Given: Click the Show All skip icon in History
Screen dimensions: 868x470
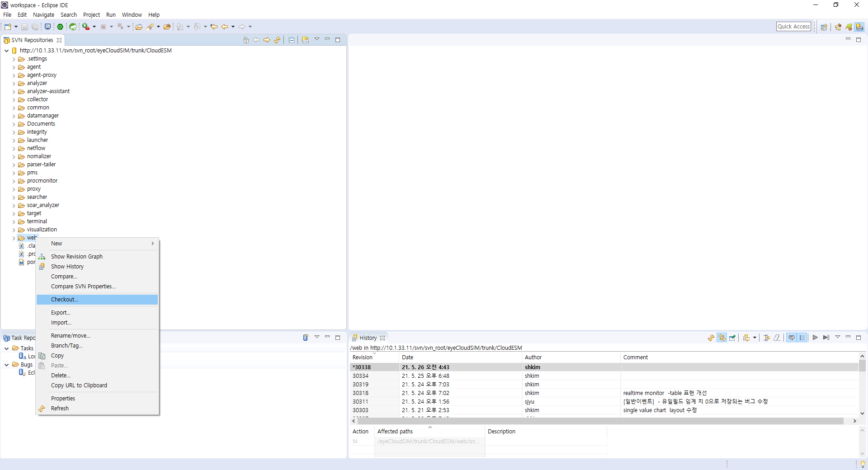Looking at the screenshot, I should click(x=826, y=338).
